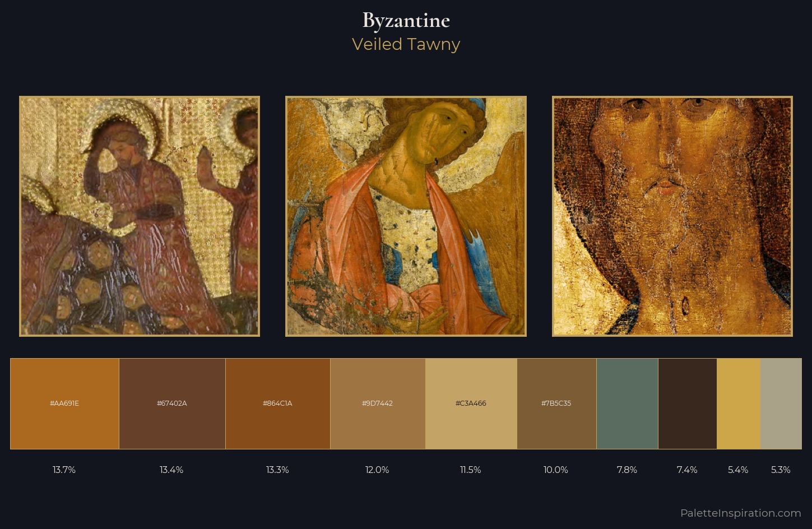Screen dimensions: 812x529
Task: Pick the dark brown swatch above 7.4%
Action: tap(688, 403)
